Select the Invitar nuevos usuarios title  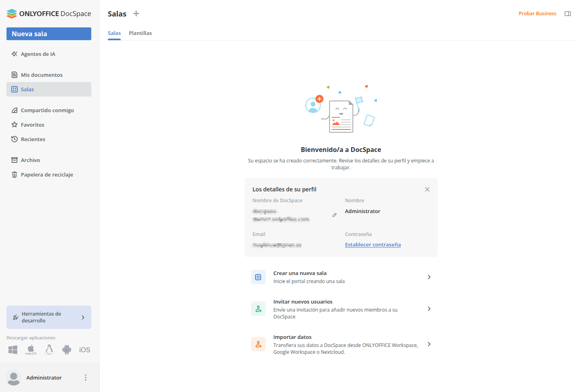[x=303, y=302]
